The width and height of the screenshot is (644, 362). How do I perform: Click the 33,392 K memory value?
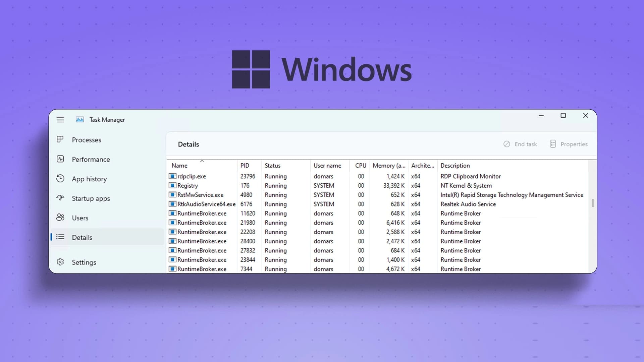pyautogui.click(x=394, y=186)
